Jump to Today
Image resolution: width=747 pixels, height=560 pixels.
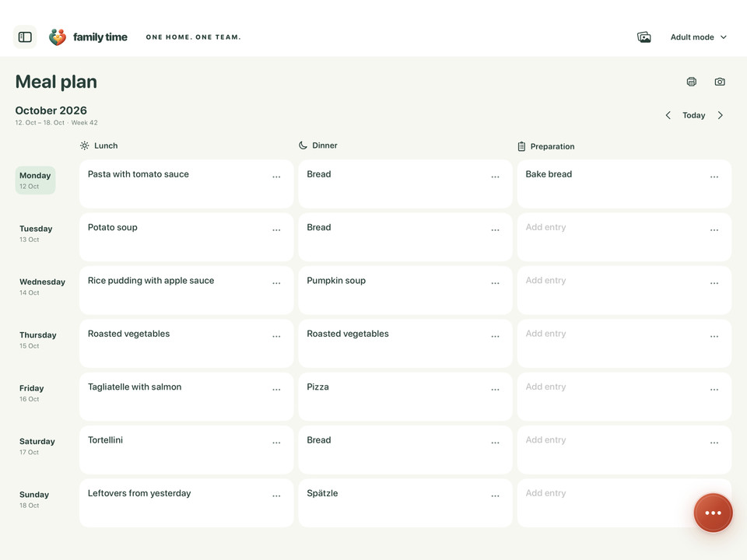[x=693, y=115]
